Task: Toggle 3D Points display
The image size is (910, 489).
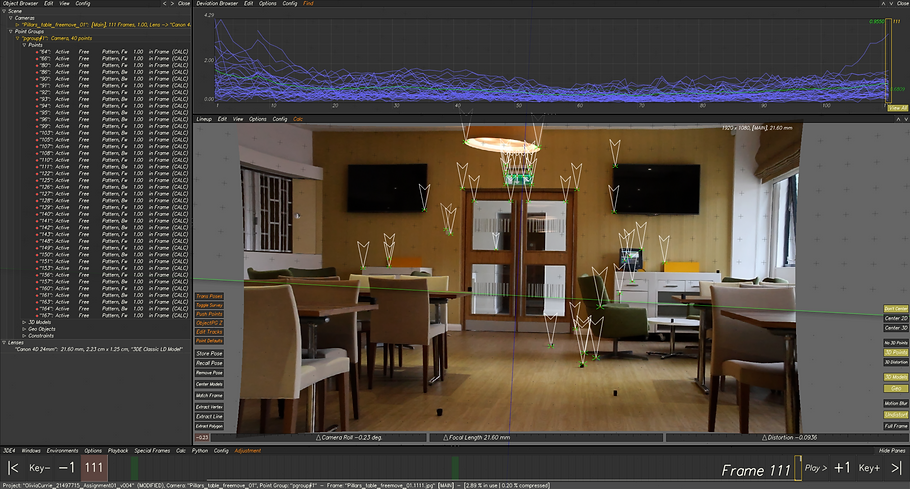Action: (x=896, y=353)
